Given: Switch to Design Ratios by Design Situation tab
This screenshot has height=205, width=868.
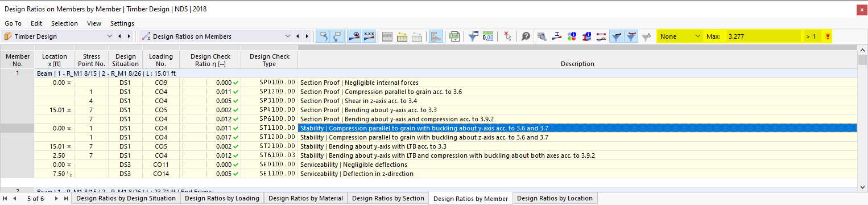Looking at the screenshot, I should (126, 198).
